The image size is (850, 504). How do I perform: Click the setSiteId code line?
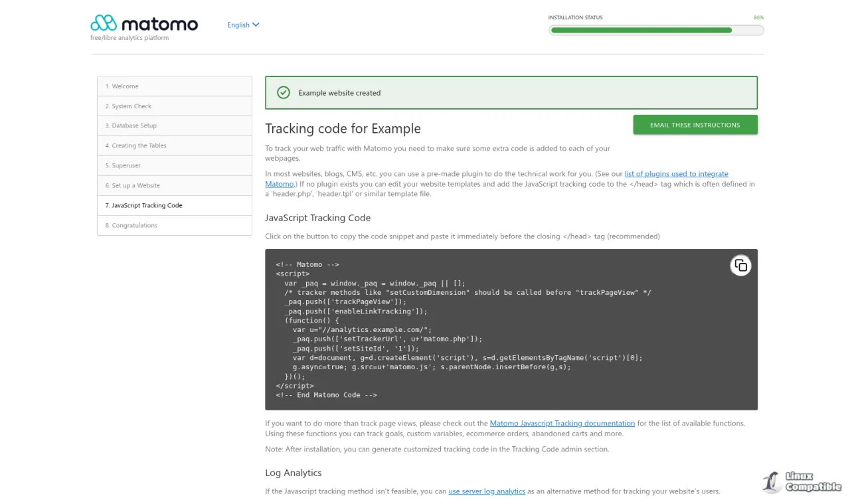[x=355, y=348]
